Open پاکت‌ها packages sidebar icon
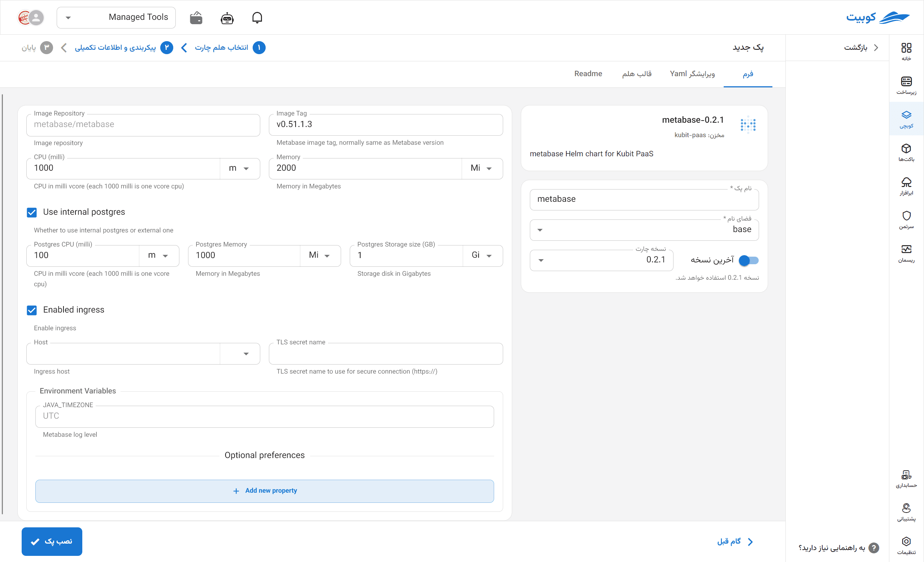 pos(906,152)
